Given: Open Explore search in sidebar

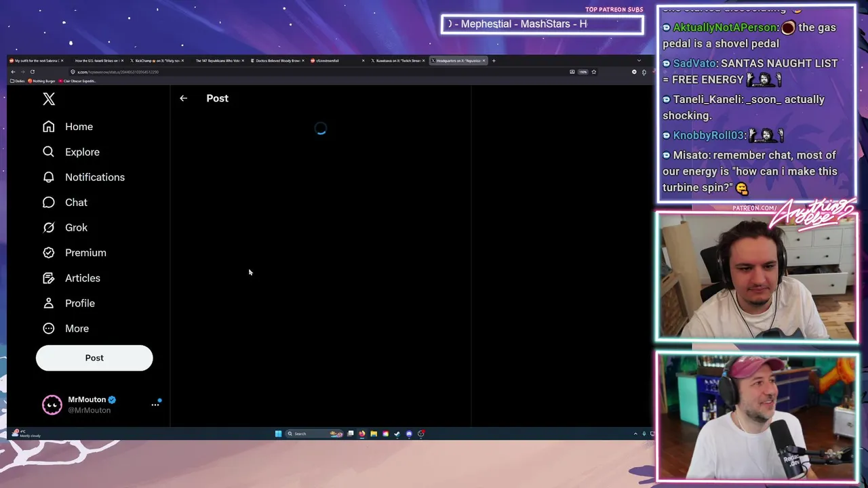Looking at the screenshot, I should tap(71, 152).
